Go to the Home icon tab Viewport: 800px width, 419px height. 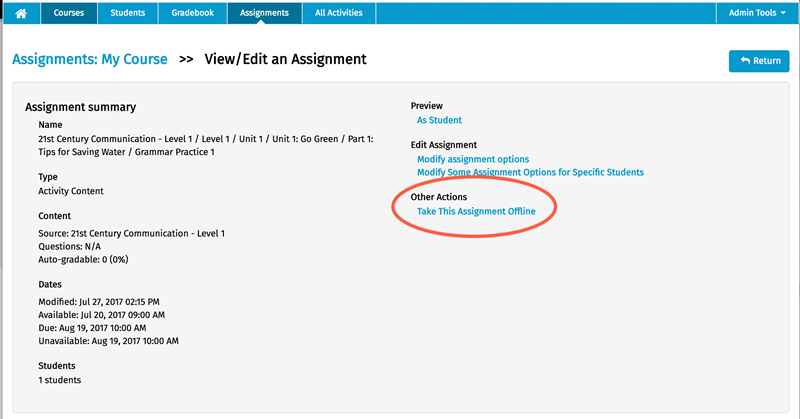coord(21,13)
